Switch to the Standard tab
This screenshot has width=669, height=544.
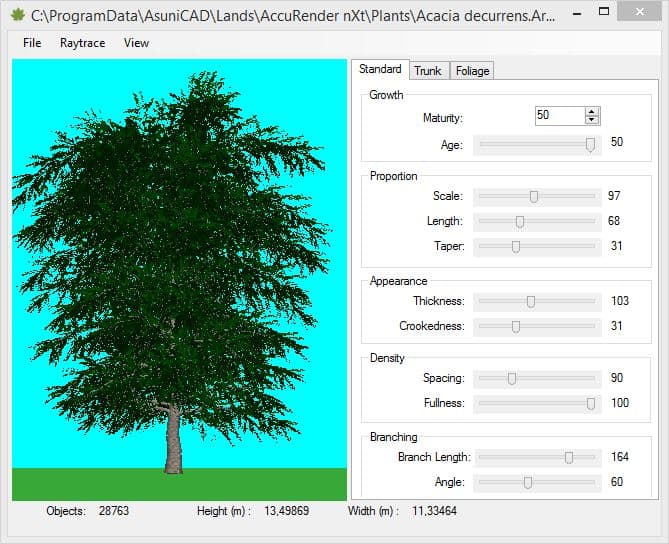(380, 69)
